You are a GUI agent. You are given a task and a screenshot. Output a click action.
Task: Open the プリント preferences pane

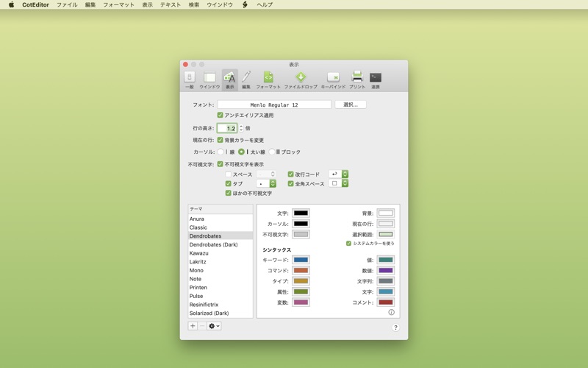357,80
